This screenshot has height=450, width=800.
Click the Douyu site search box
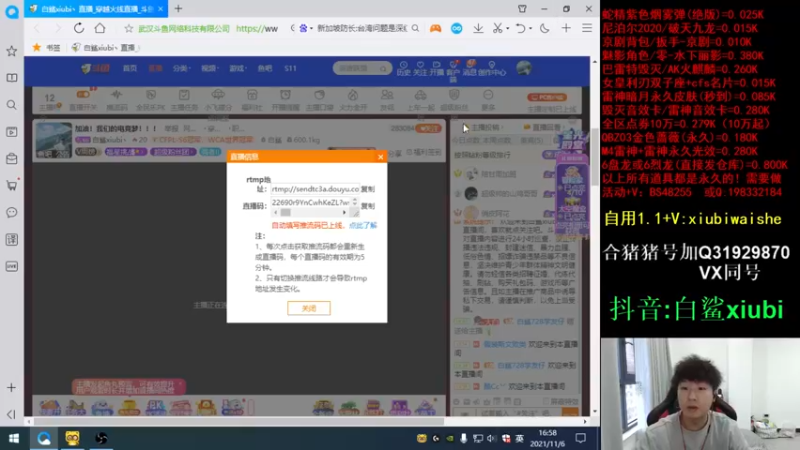coord(362,68)
